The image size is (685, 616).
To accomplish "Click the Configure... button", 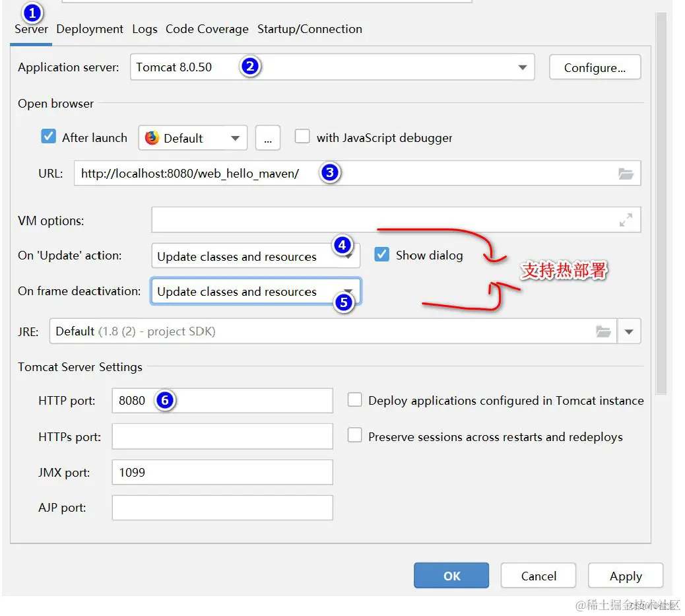I will coord(595,67).
